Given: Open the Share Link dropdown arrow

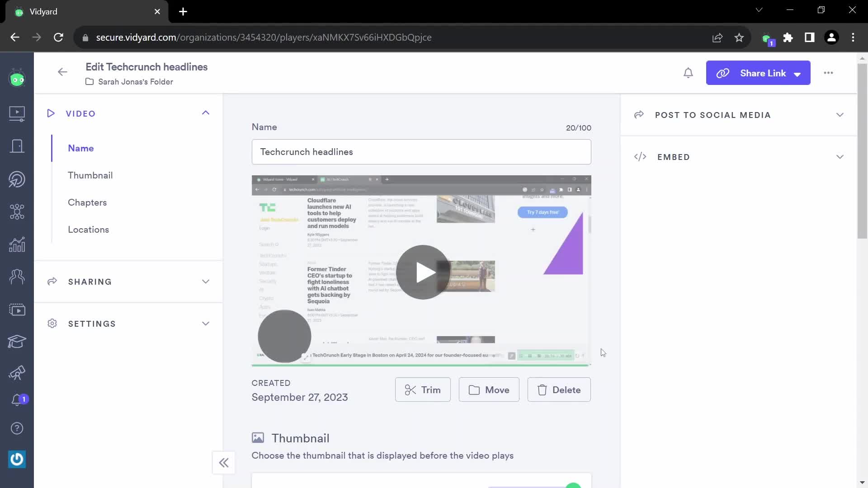Looking at the screenshot, I should 797,74.
